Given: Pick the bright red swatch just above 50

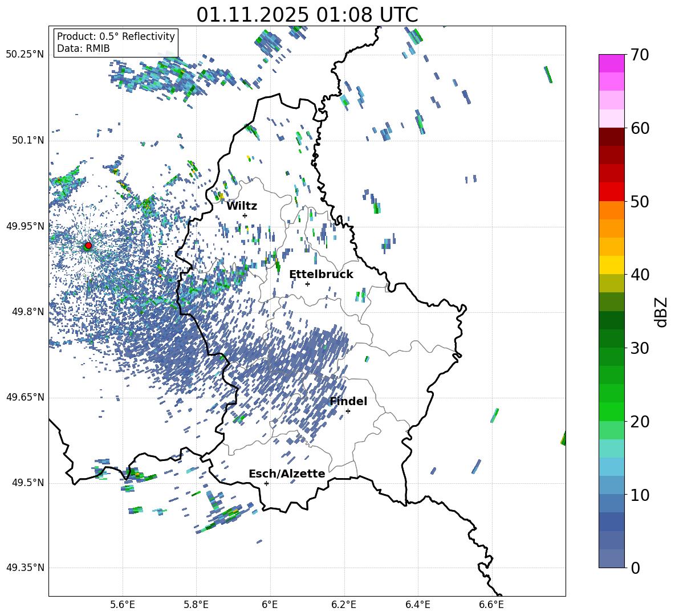Looking at the screenshot, I should tap(612, 191).
